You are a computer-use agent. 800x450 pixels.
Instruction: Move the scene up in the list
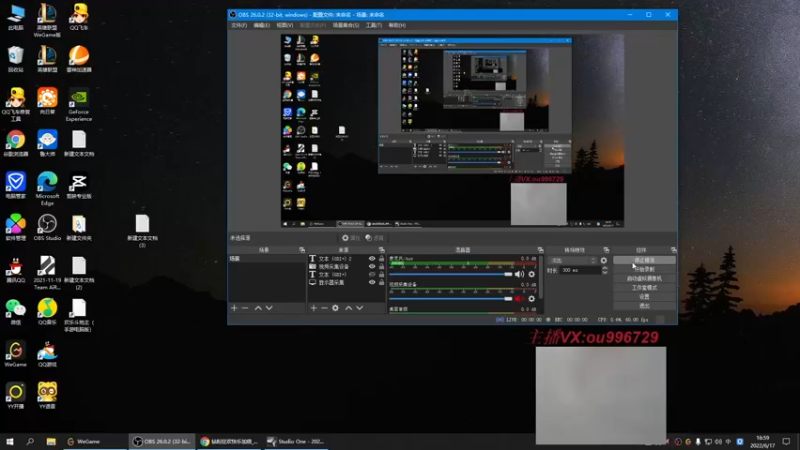(258, 308)
